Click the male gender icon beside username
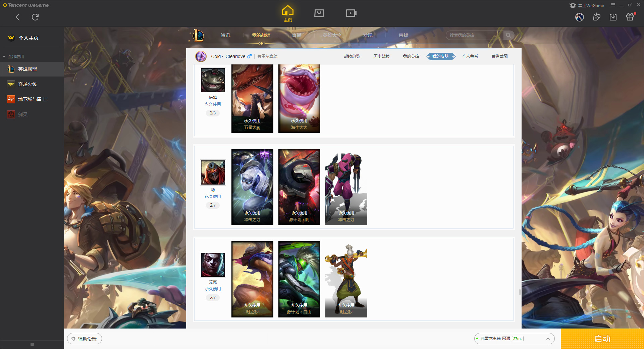The image size is (644, 349). 249,56
